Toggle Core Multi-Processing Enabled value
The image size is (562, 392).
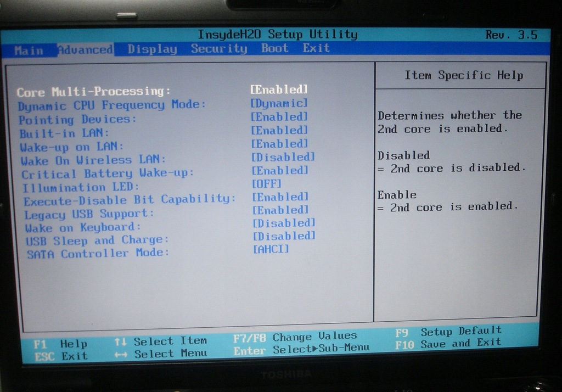point(279,89)
